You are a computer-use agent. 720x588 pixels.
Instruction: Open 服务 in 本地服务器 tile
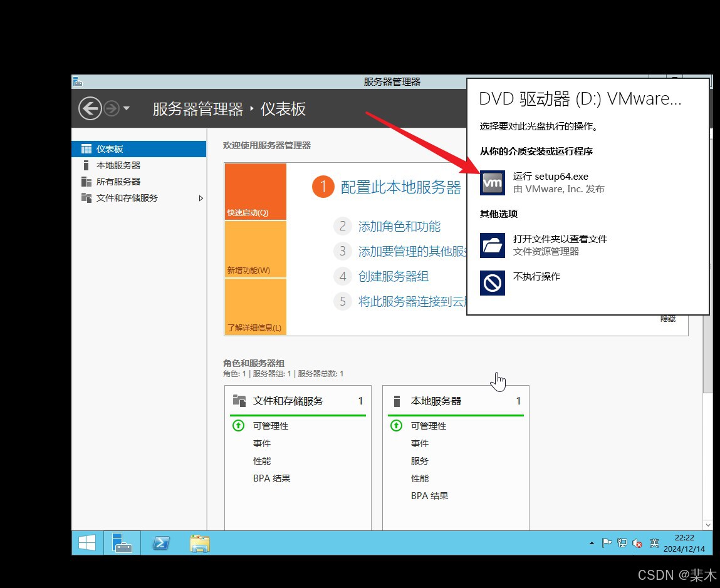coord(420,461)
